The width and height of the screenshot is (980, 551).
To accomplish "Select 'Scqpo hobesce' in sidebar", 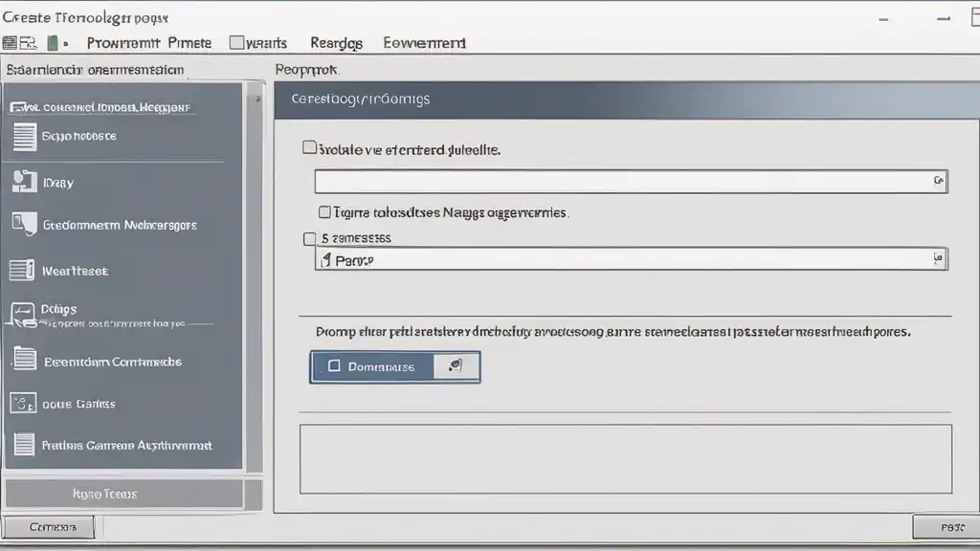I will (78, 136).
